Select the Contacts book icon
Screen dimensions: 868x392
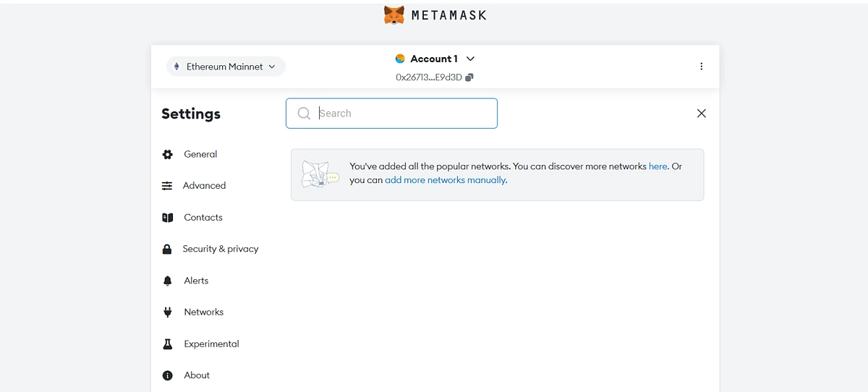(x=168, y=218)
